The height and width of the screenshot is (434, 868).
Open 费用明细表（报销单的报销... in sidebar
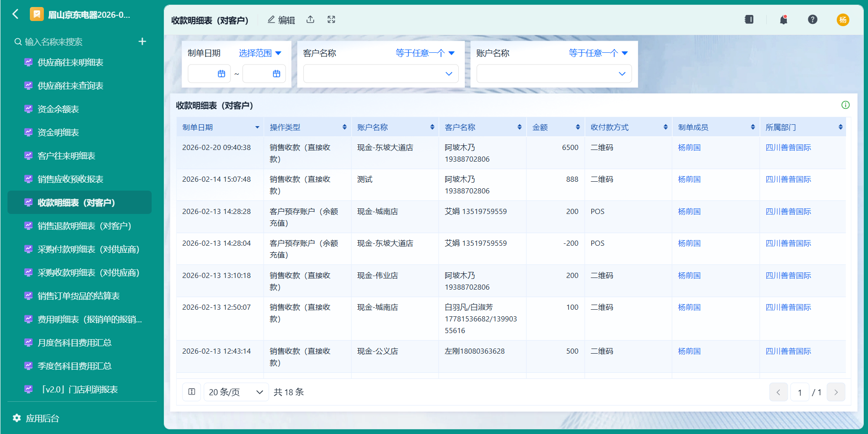pos(90,319)
